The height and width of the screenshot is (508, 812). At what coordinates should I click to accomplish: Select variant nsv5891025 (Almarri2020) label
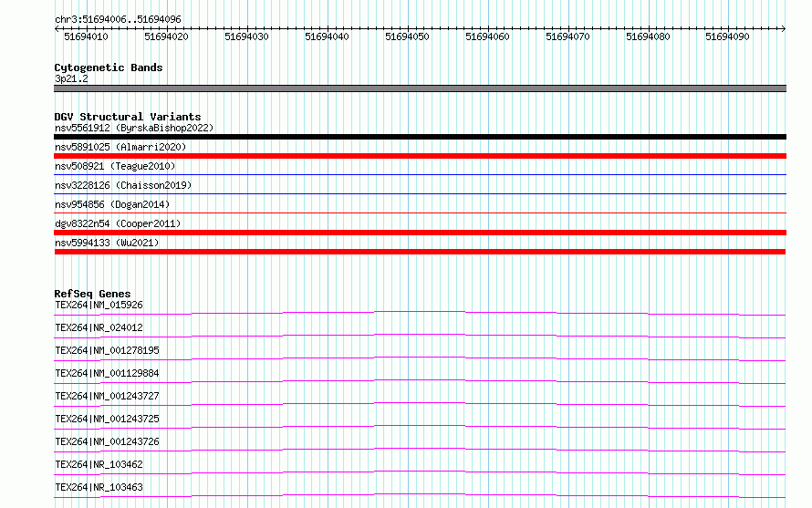120,147
